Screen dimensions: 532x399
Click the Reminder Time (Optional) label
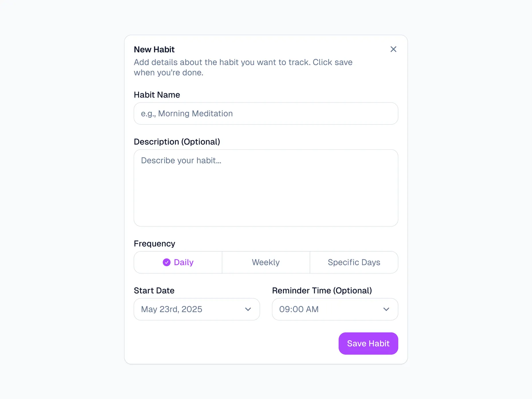click(x=322, y=291)
